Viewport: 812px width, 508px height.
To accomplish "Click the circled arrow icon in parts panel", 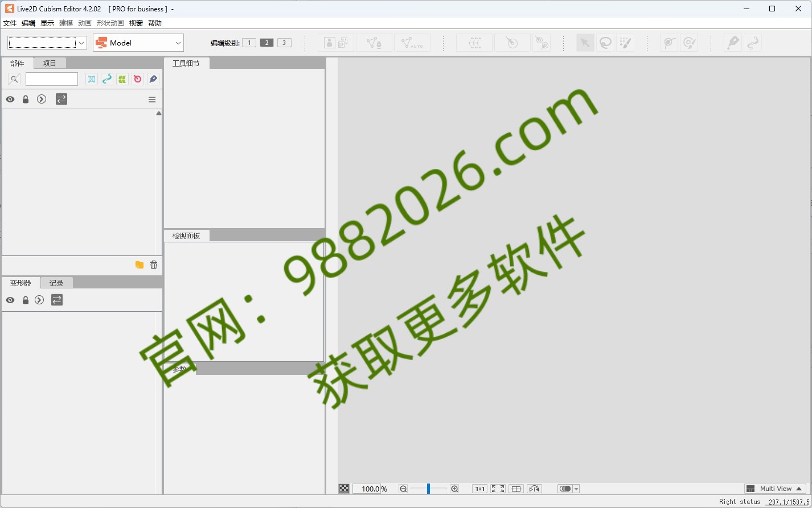I will coord(42,99).
